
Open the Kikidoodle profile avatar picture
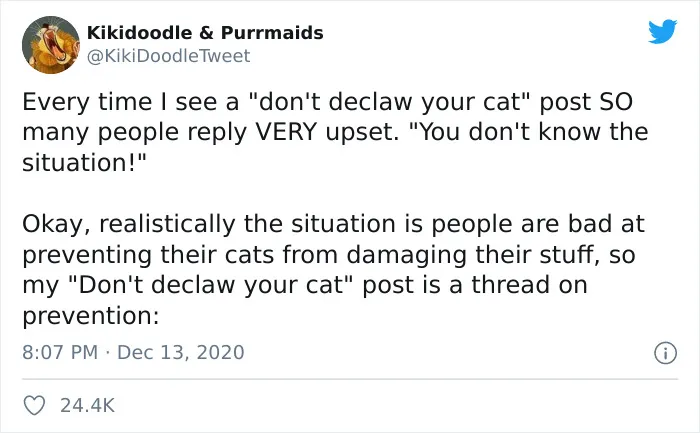[x=51, y=45]
